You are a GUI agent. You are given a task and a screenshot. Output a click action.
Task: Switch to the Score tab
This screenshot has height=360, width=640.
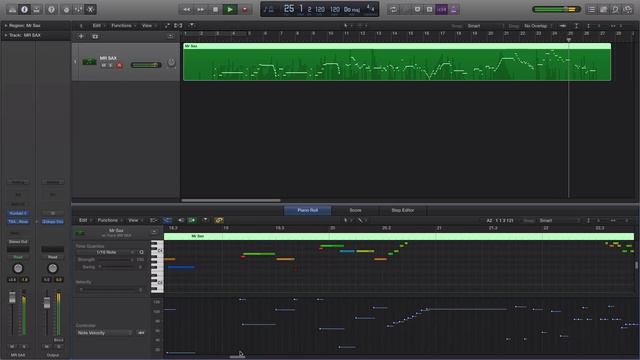[x=356, y=210]
